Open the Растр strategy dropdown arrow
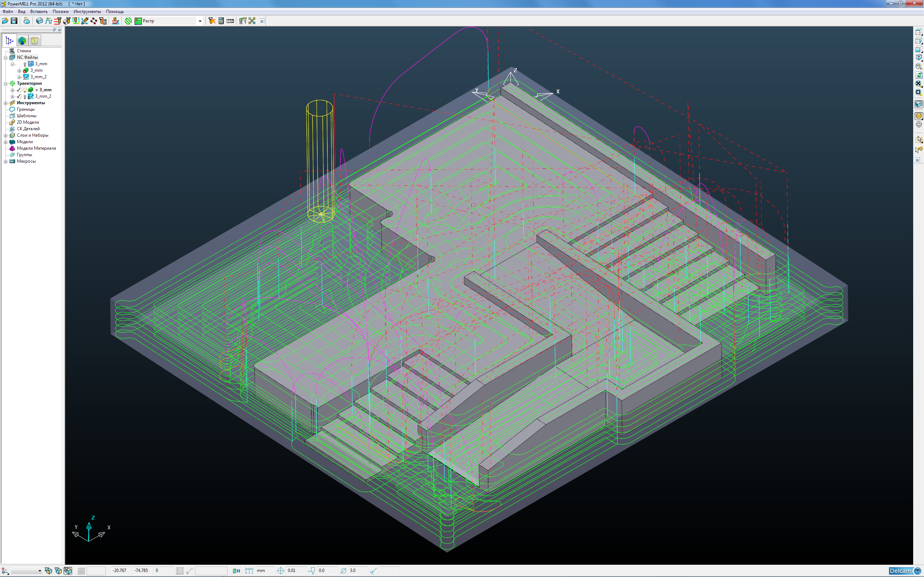924x577 pixels. (x=200, y=21)
